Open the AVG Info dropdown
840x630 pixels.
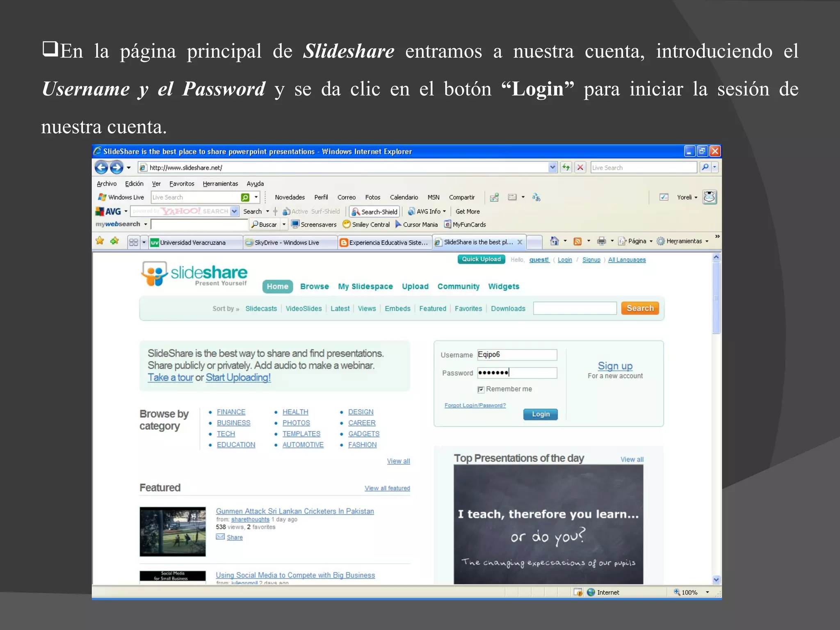coord(444,211)
